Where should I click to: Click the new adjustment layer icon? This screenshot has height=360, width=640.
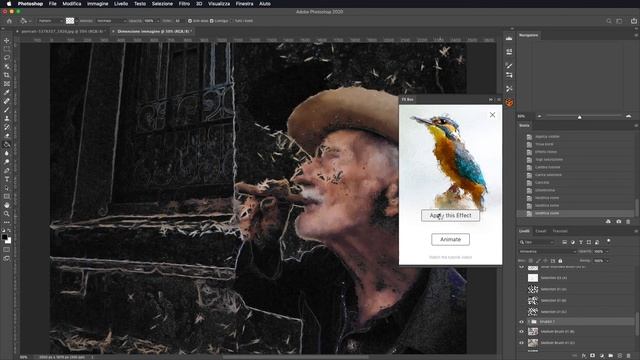pos(602,356)
